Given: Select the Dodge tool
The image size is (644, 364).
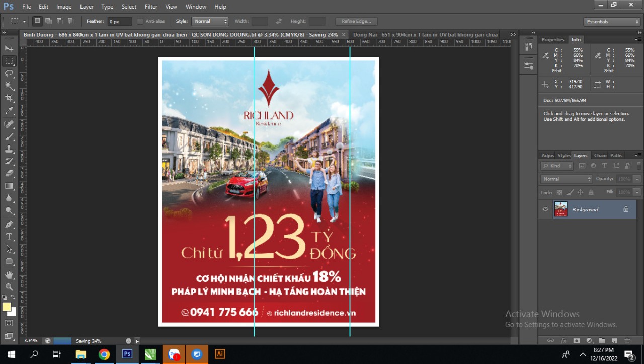Looking at the screenshot, I should click(x=9, y=211).
